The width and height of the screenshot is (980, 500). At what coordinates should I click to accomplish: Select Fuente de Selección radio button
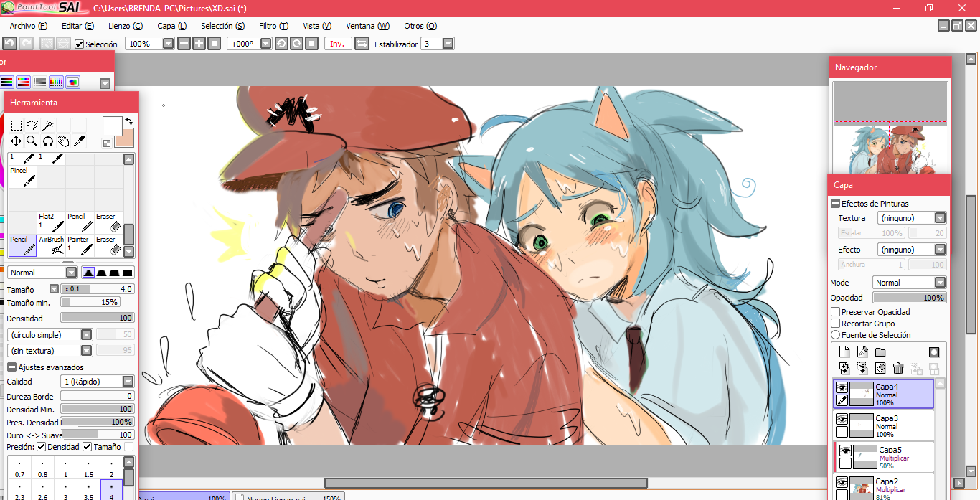pos(835,335)
